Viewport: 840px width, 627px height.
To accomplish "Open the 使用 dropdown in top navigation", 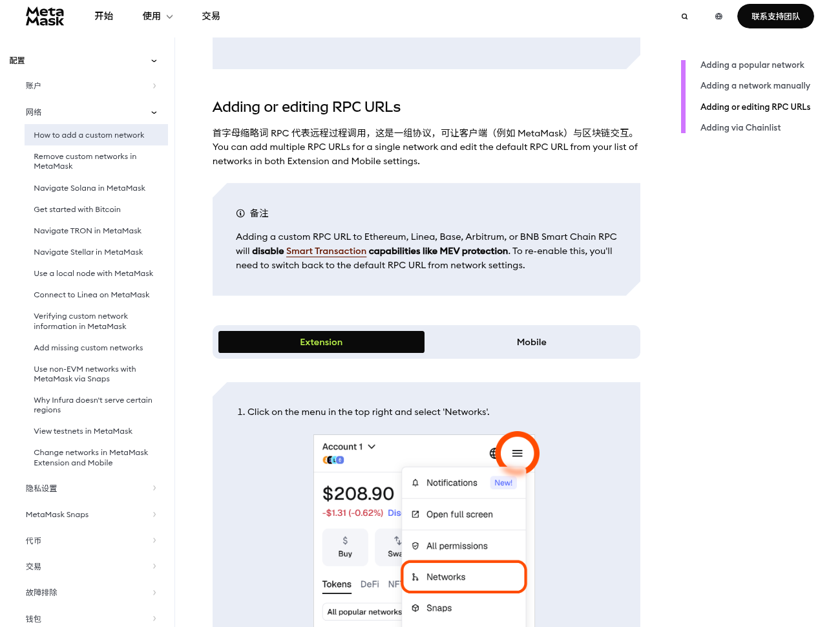I will (158, 16).
